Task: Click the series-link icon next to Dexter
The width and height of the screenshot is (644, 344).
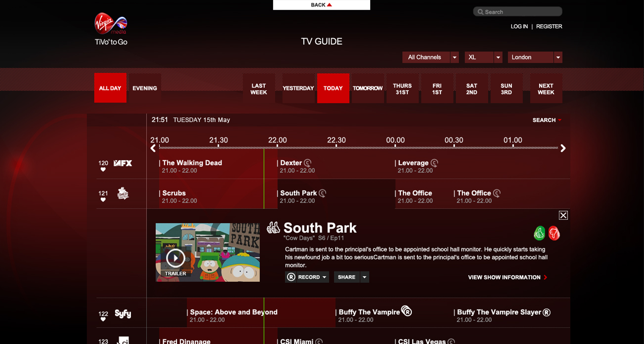Action: coord(308,163)
